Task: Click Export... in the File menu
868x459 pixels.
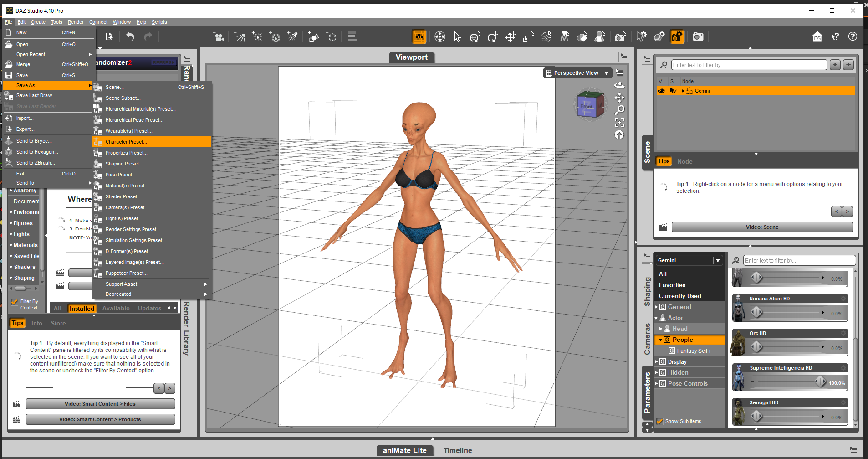Action: click(48, 129)
